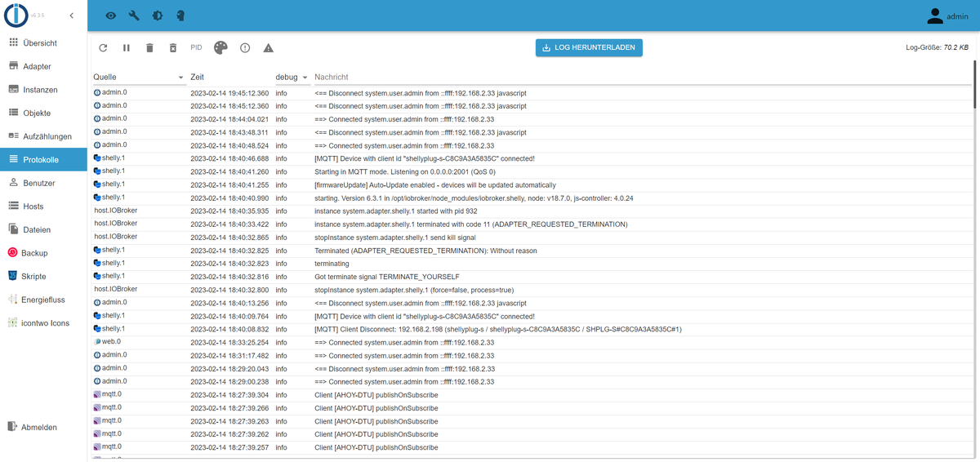This screenshot has width=980, height=462.
Task: Open Adapter page in sidebar
Action: point(43,66)
